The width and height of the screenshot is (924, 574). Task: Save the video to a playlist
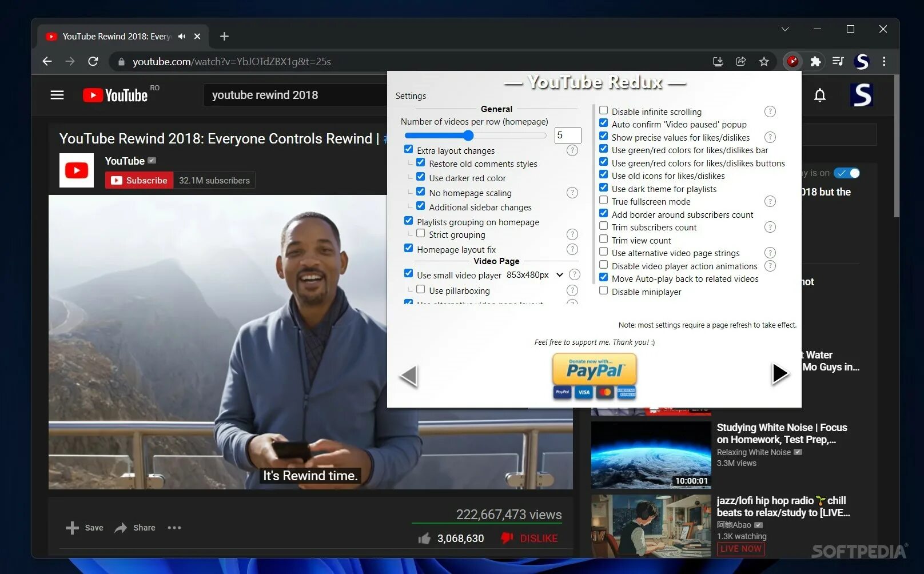(x=85, y=528)
